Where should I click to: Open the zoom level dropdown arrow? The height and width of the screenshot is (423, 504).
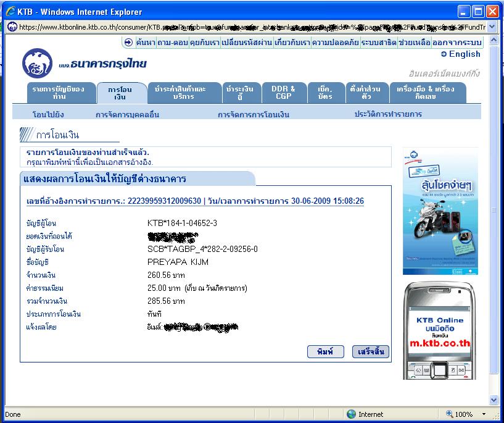pyautogui.click(x=484, y=414)
